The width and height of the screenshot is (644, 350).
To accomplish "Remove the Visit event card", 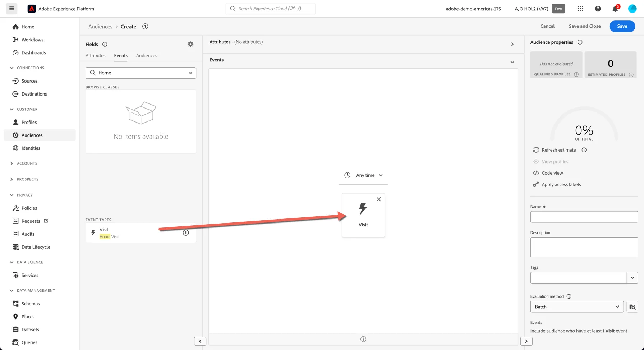I will [378, 199].
